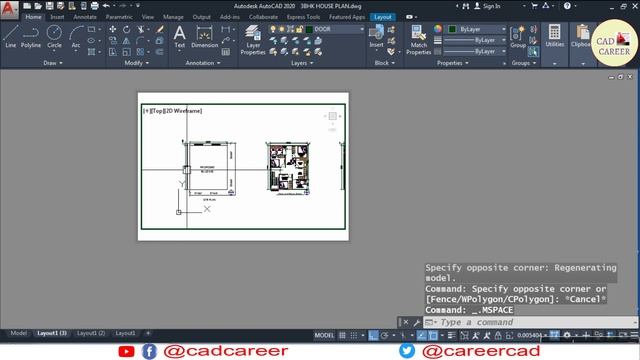Click Match Properties tool
This screenshot has width=640, height=360.
click(x=418, y=40)
